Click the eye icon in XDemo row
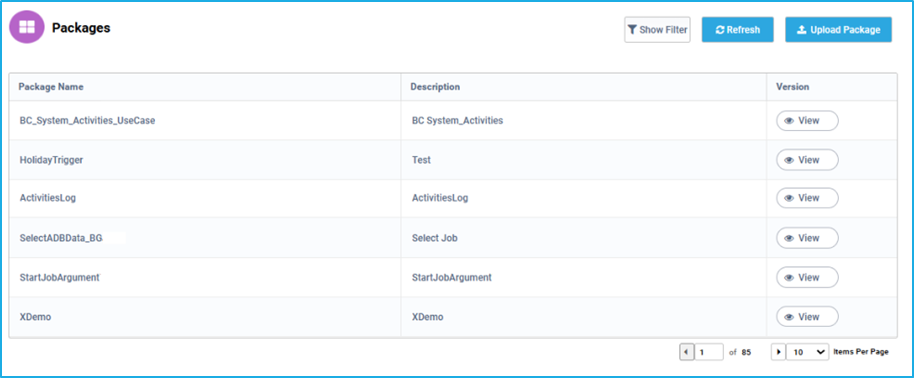The width and height of the screenshot is (914, 378). click(789, 317)
